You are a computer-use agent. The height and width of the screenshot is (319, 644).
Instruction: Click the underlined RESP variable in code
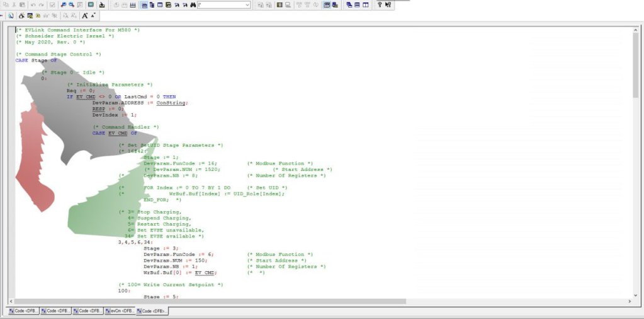[99, 109]
